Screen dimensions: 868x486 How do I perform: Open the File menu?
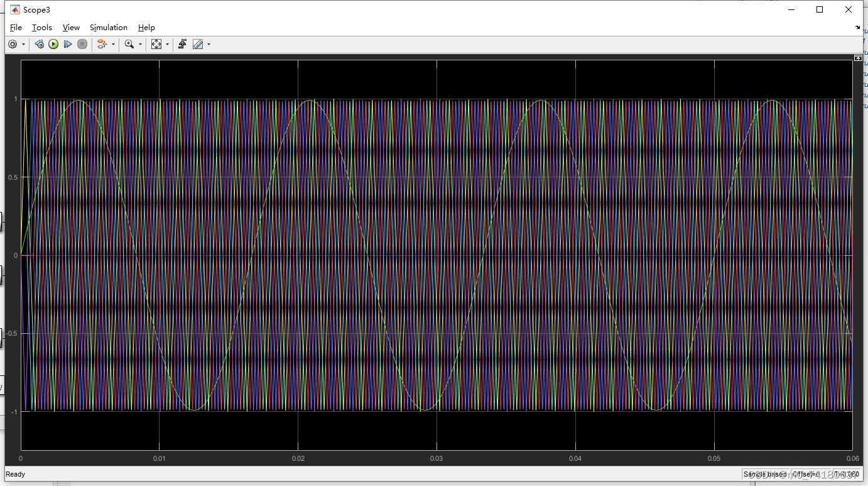point(16,28)
